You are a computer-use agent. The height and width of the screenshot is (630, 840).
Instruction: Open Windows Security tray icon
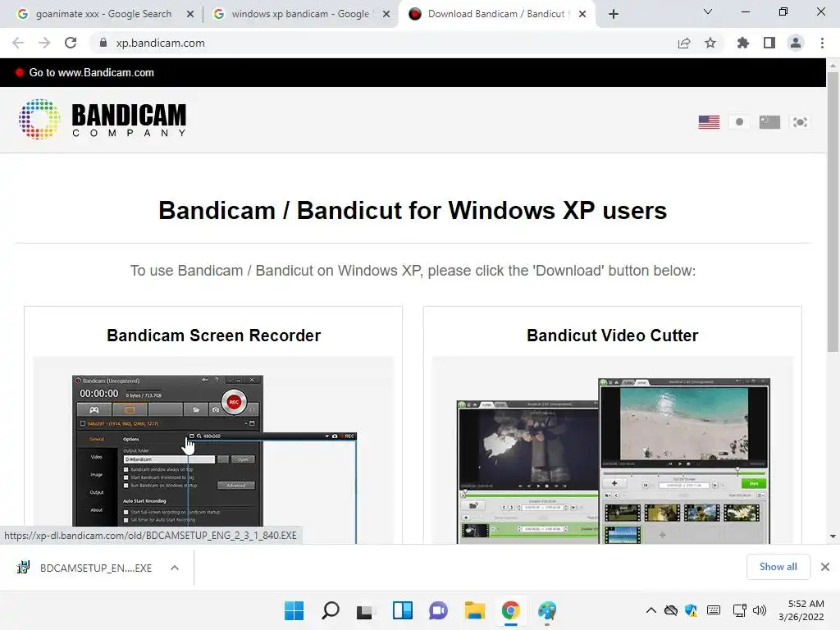(x=691, y=610)
